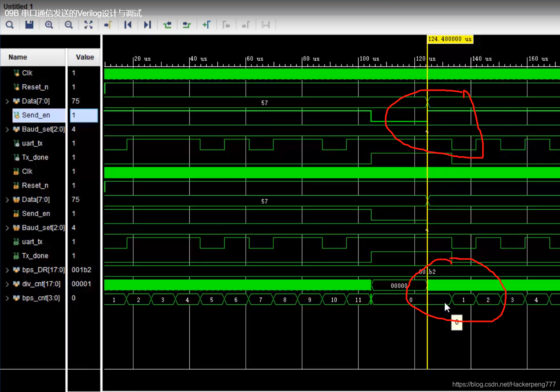Expand the first Baud_set[2:0] bus

(x=7, y=129)
